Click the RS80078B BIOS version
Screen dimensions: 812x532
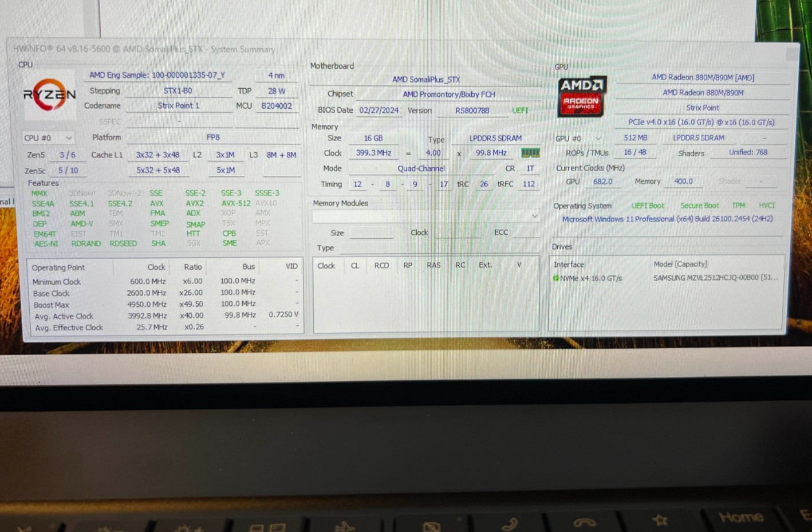tap(472, 111)
